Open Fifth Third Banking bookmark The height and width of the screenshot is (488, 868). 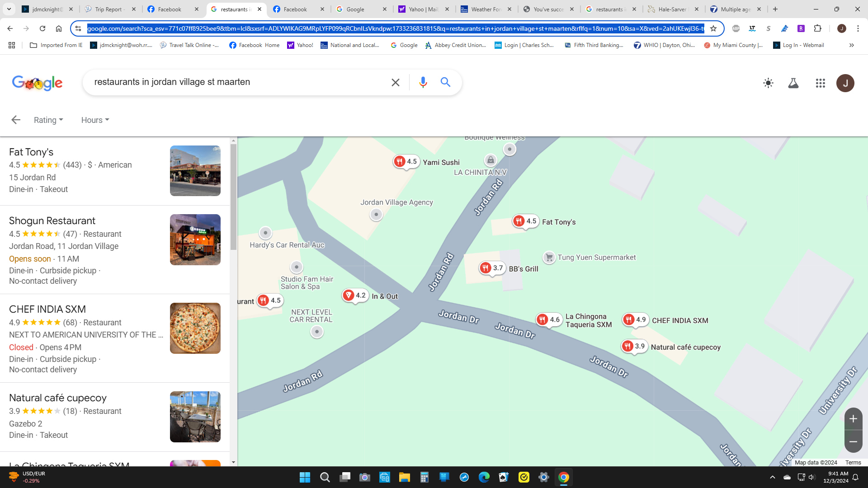pos(594,45)
